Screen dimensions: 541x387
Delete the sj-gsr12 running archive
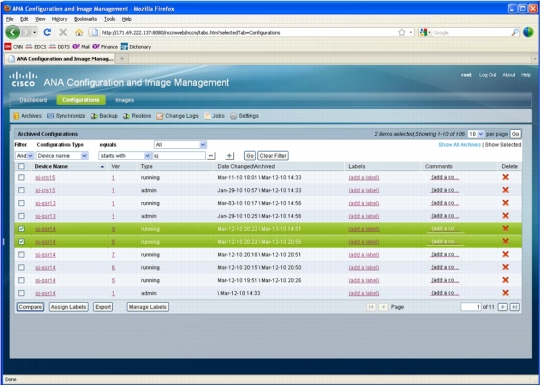click(505, 203)
